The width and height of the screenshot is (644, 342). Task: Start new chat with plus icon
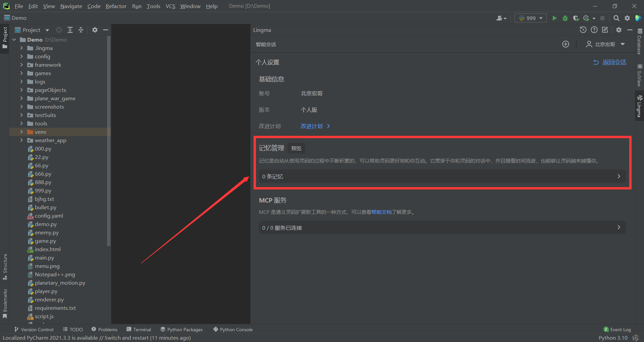pyautogui.click(x=566, y=44)
